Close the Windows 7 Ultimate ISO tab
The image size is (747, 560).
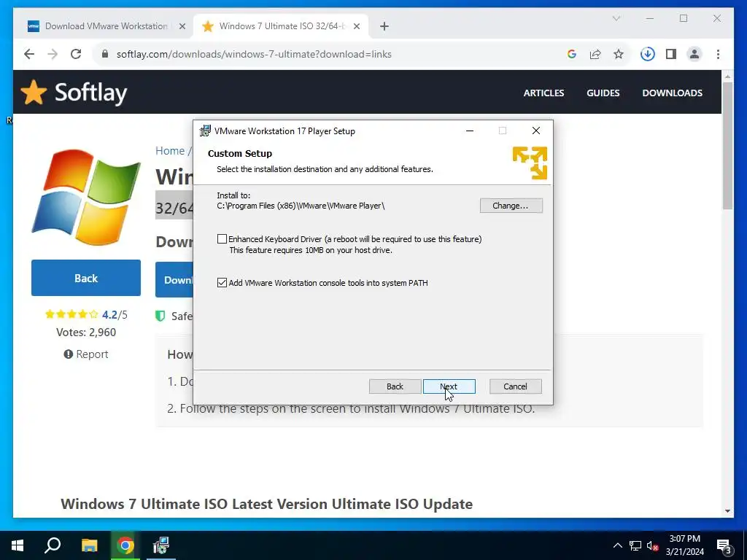click(x=356, y=27)
